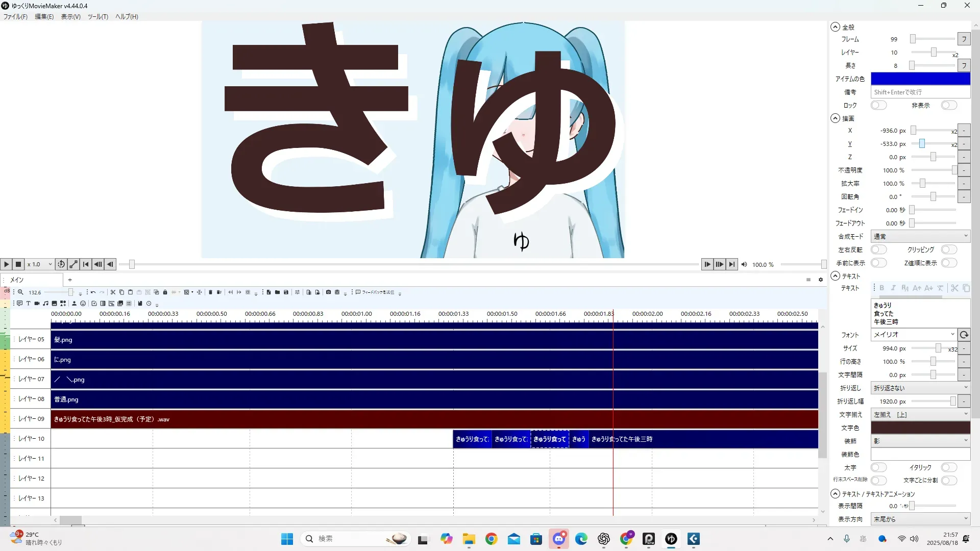Click the save project floppy icon
Image resolution: width=980 pixels, height=551 pixels.
286,292
